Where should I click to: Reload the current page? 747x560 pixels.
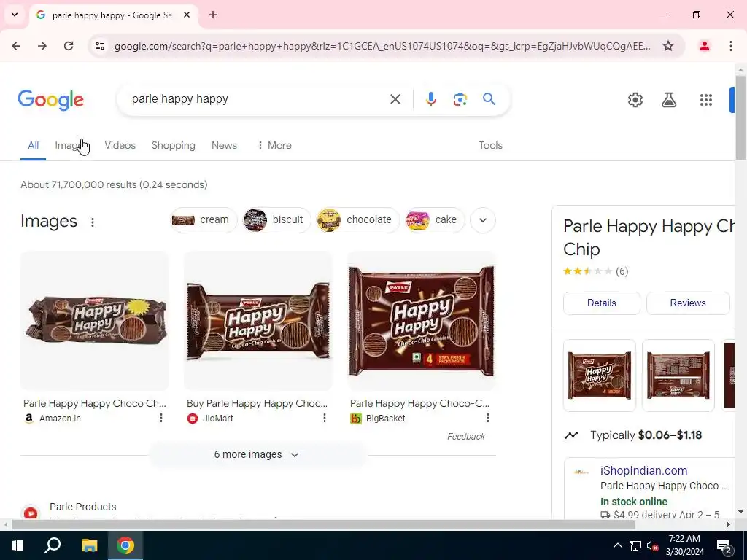69,46
